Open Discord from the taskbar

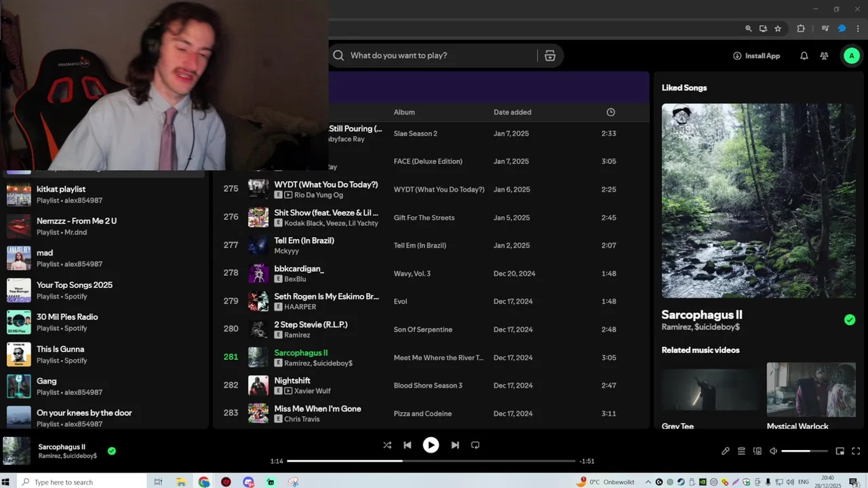(248, 482)
